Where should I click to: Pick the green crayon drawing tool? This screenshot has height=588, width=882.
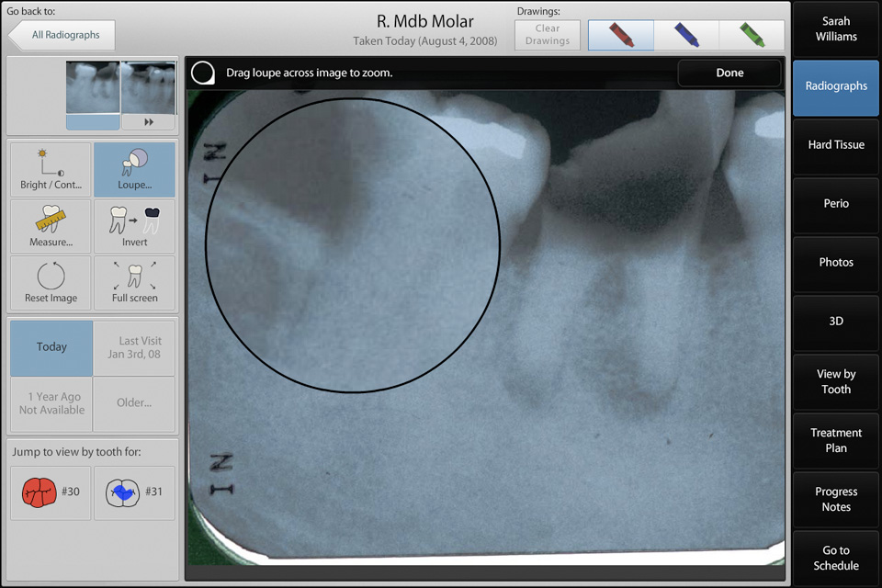752,35
